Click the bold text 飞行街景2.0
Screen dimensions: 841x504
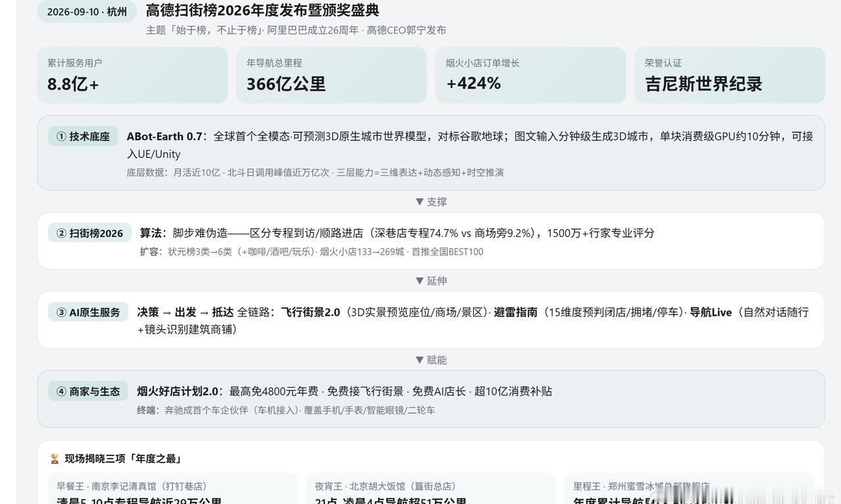point(311,312)
